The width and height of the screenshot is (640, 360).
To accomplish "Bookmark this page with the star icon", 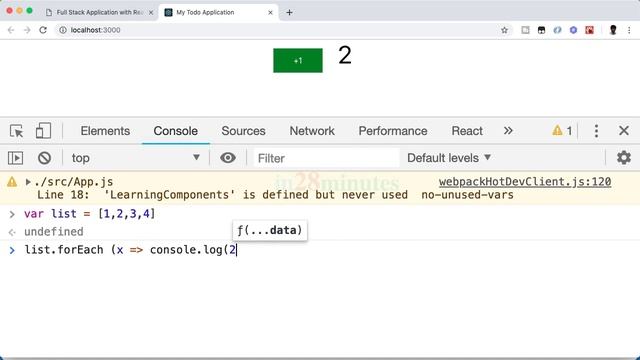I will [x=504, y=30].
